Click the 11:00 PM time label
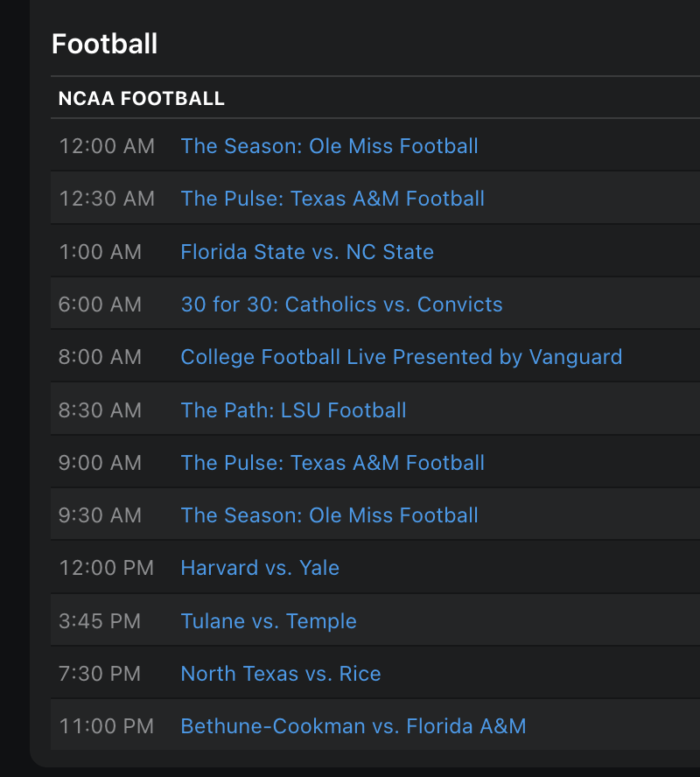 pos(106,726)
